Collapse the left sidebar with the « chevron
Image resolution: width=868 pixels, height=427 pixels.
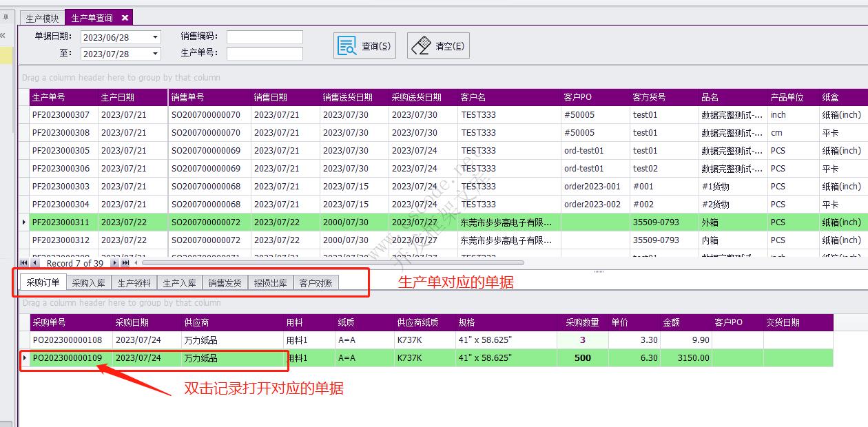click(4, 34)
